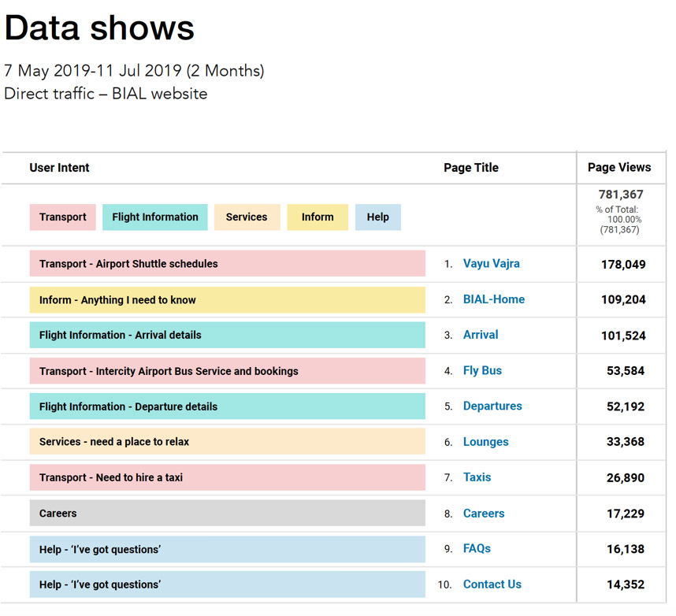Open the Departures page link
Viewport: 676px width, 616px height.
click(492, 406)
